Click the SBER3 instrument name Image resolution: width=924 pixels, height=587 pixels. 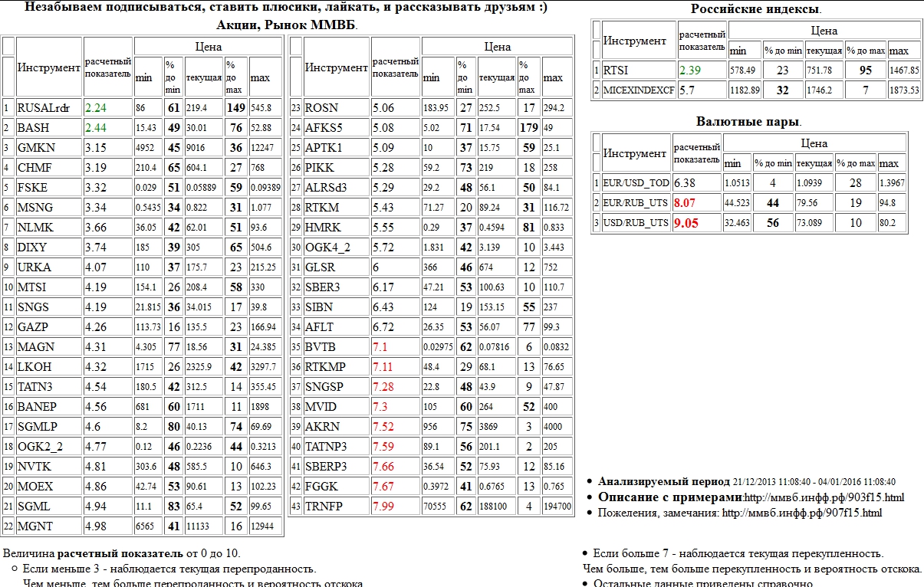[x=321, y=287]
